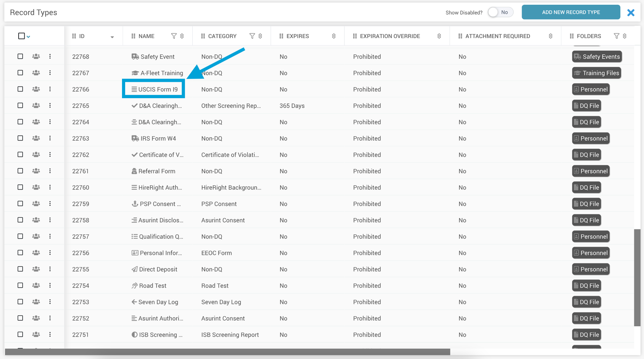Click the horizontal scrollbar at the bottom

coord(227,352)
